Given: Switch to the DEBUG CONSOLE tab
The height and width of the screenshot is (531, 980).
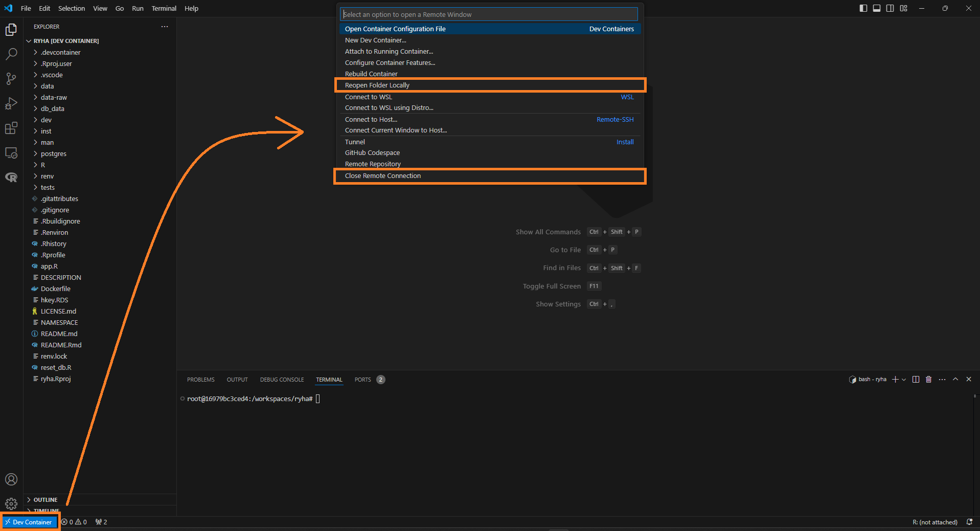Looking at the screenshot, I should click(282, 380).
